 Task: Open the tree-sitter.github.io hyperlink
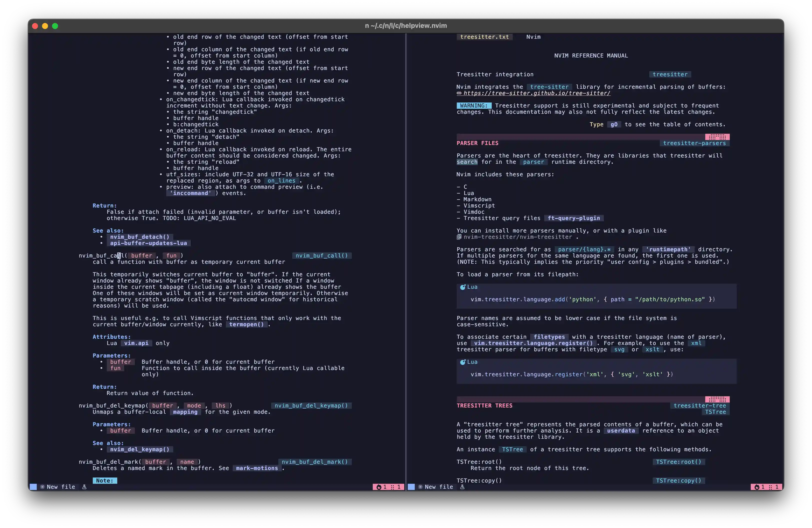click(537, 93)
